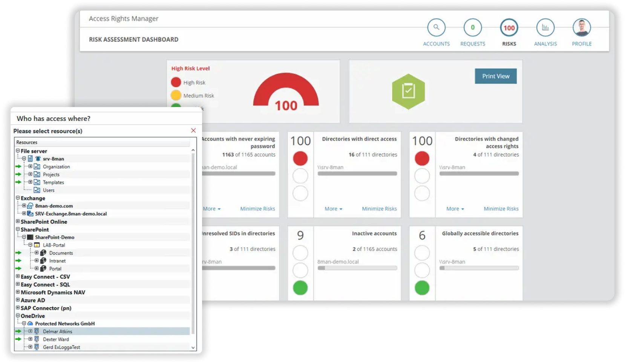Open the Accounts search icon
Image resolution: width=625 pixels, height=364 pixels.
pyautogui.click(x=436, y=28)
